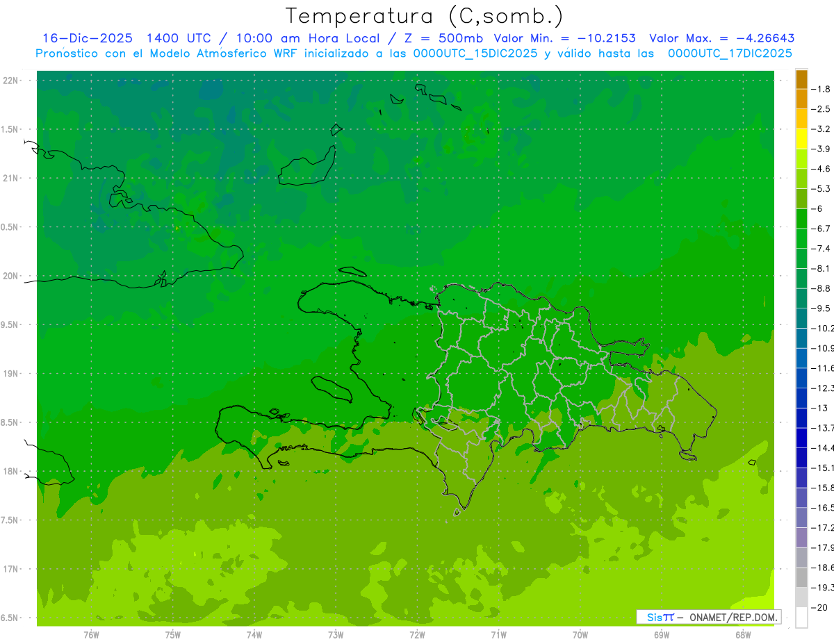834x644 pixels.
Task: Click the '17N' latitude label
Action: [x=12, y=569]
